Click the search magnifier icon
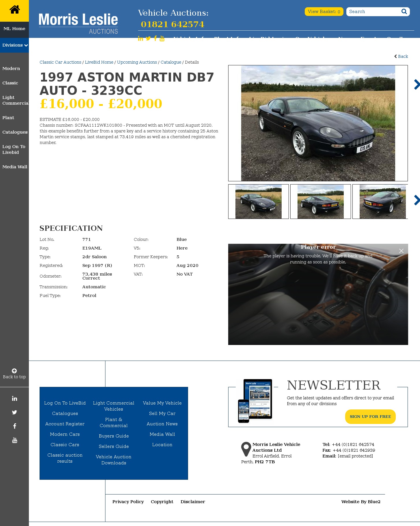This screenshot has width=420, height=526. pos(404,12)
